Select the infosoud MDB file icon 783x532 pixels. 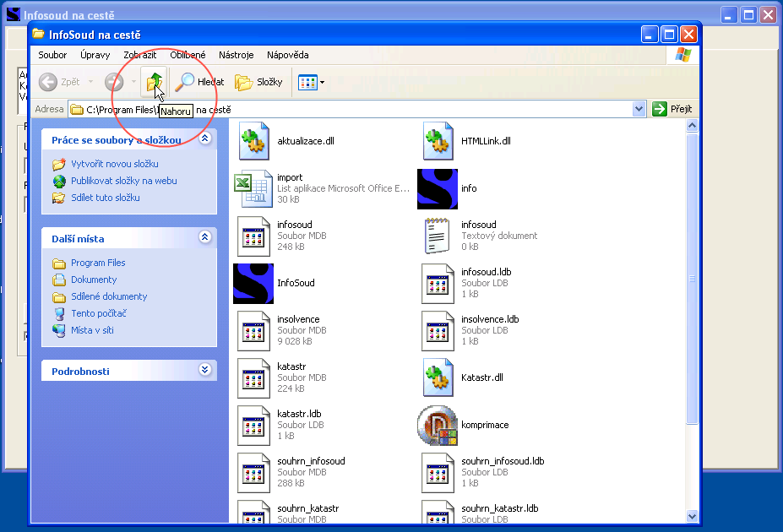click(253, 236)
